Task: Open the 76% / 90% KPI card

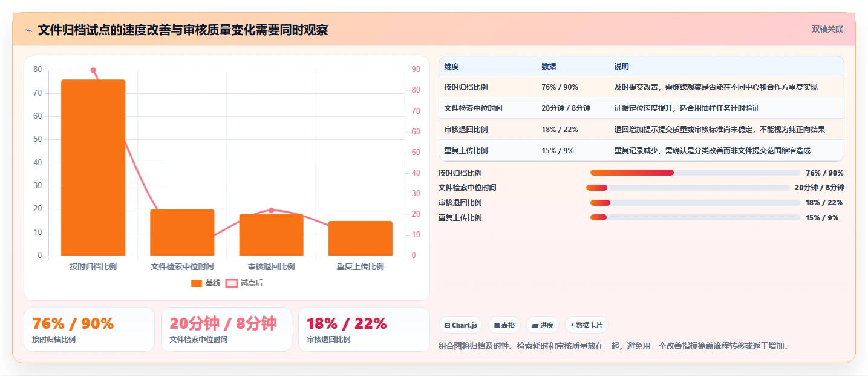Action: pos(90,329)
